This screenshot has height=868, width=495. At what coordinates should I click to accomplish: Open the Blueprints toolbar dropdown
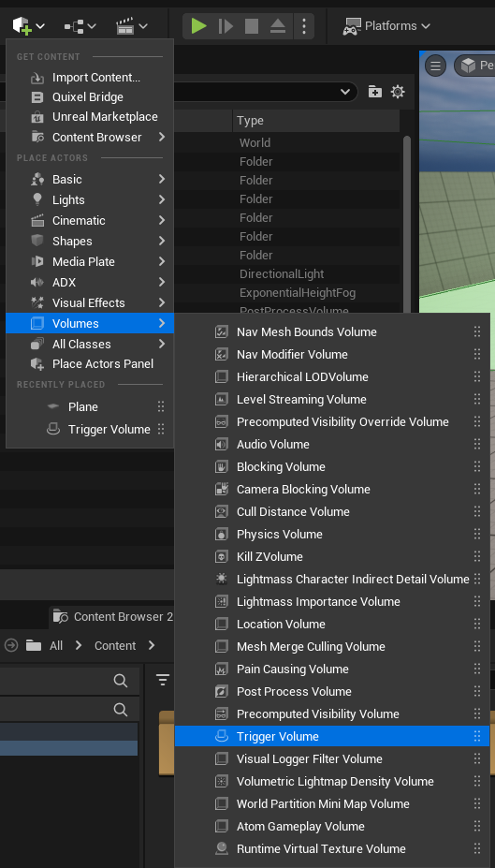click(80, 25)
